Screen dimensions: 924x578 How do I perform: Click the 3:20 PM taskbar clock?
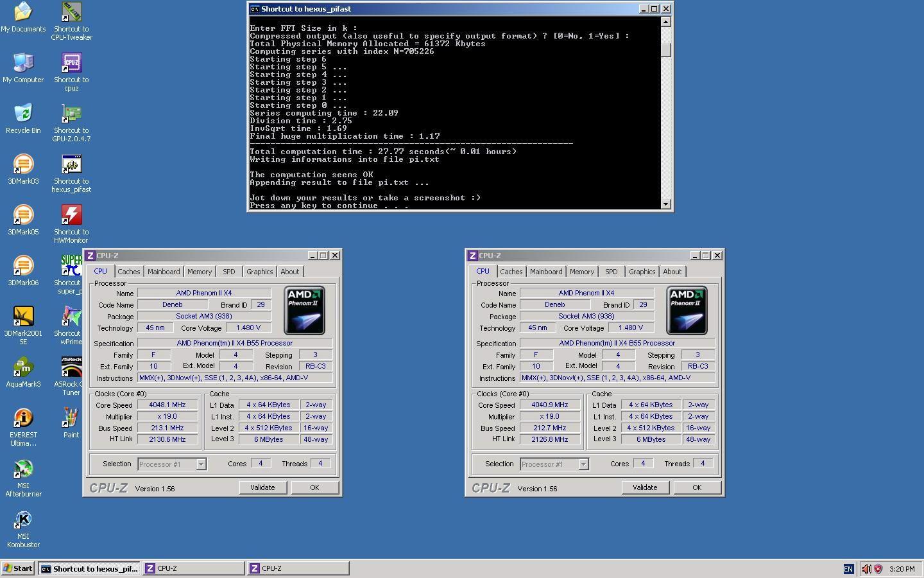point(902,569)
